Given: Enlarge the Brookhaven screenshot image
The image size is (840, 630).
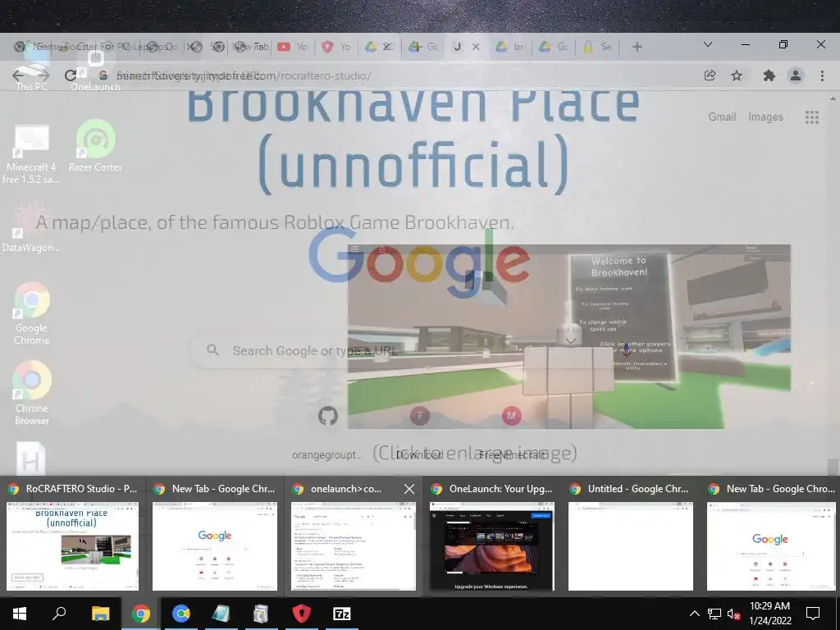Looking at the screenshot, I should (x=569, y=336).
